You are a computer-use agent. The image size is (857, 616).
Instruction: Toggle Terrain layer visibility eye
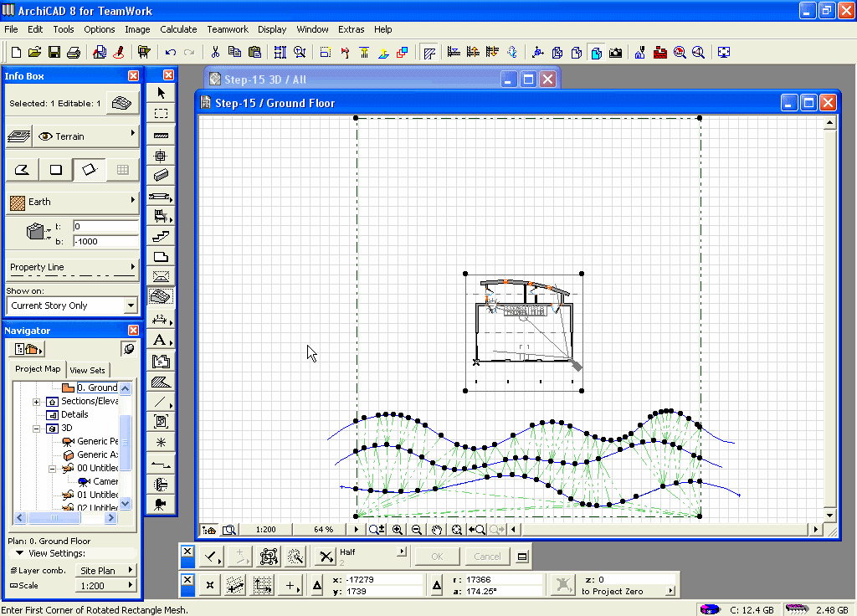pyautogui.click(x=45, y=136)
